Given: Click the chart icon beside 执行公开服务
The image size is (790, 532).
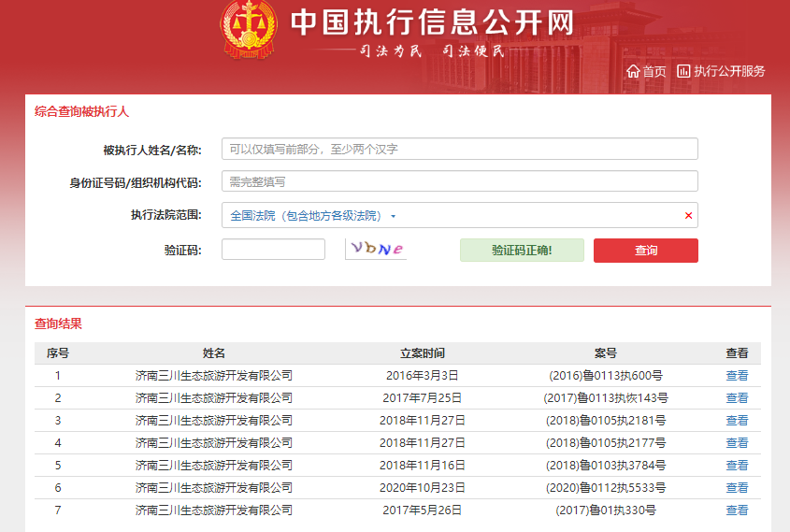Looking at the screenshot, I should (683, 71).
